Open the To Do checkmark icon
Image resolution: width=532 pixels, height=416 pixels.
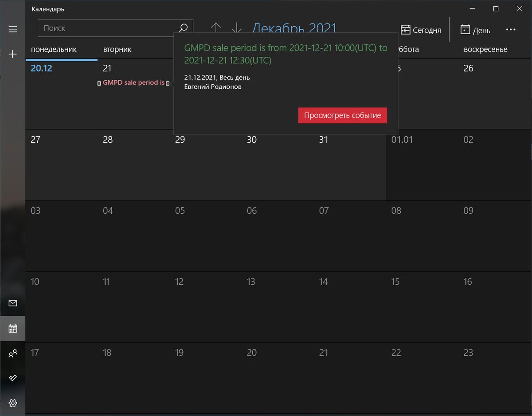click(13, 378)
